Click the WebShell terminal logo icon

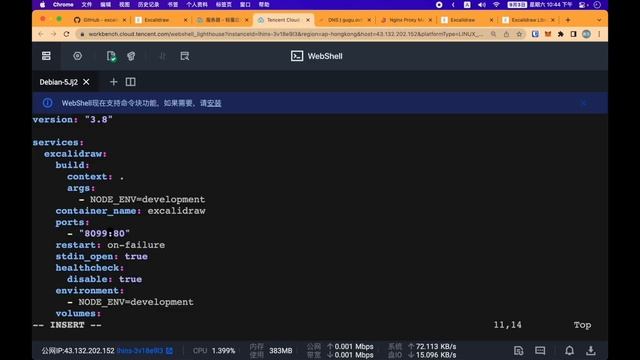(297, 56)
